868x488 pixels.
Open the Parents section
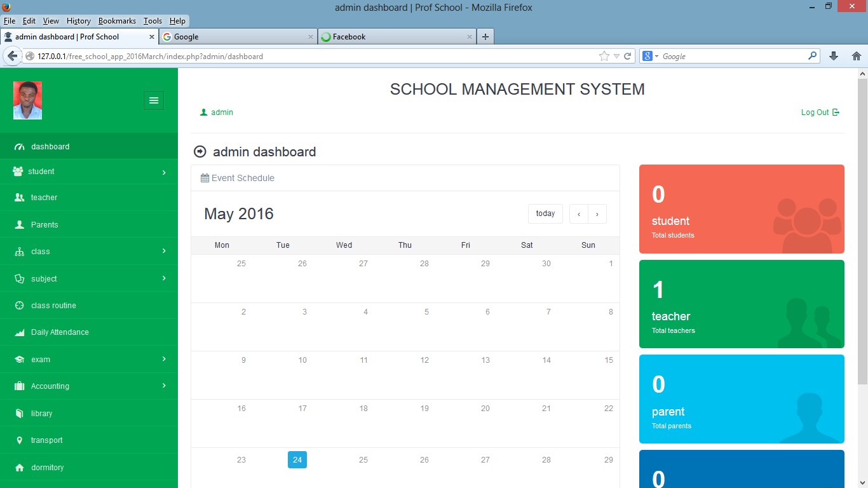pyautogui.click(x=44, y=224)
